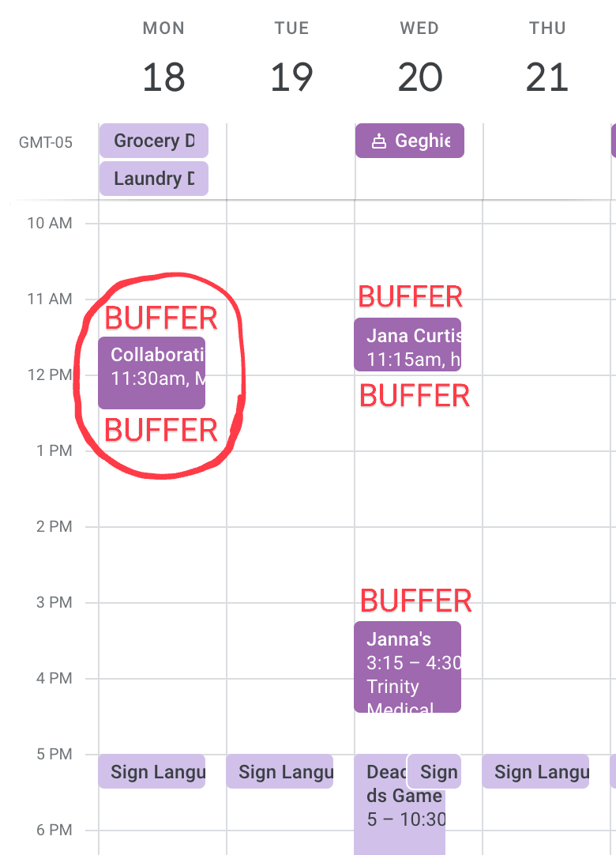Open Wednesday's small Sign event at 5 PM
The height and width of the screenshot is (855, 616).
434,771
